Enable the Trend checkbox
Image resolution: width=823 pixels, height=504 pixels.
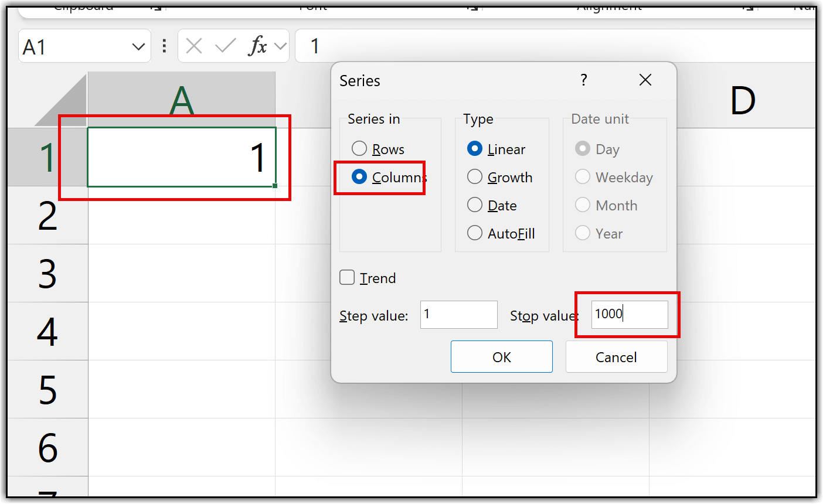point(348,278)
